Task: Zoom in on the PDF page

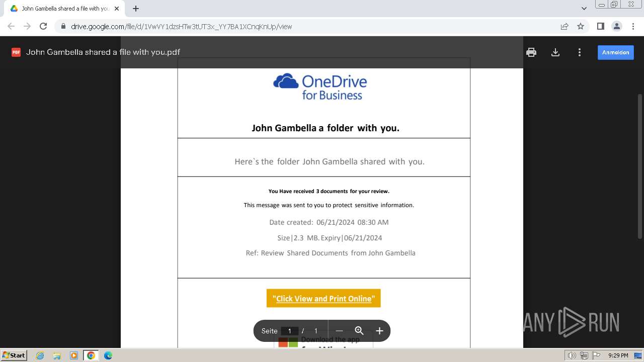Action: pos(379,331)
